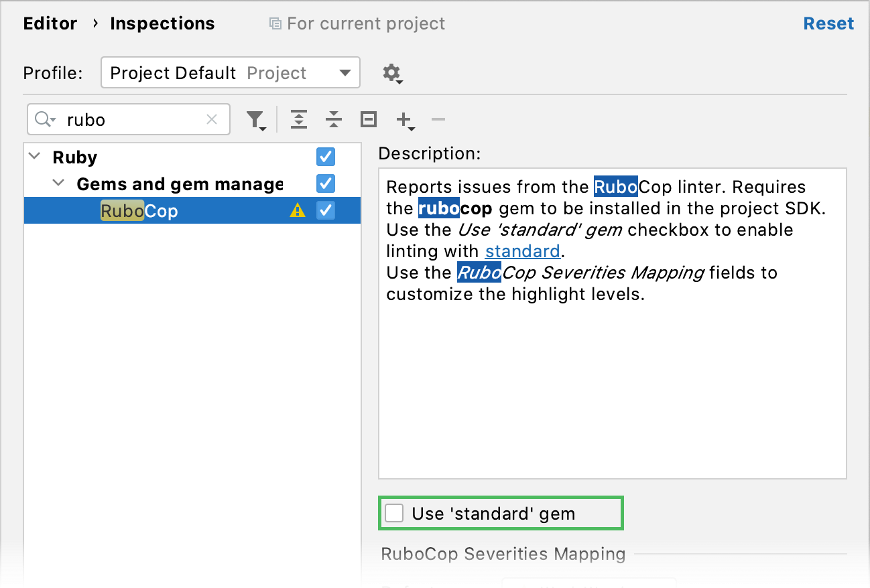Click the add inspection plus icon
This screenshot has width=870, height=588.
[x=403, y=120]
